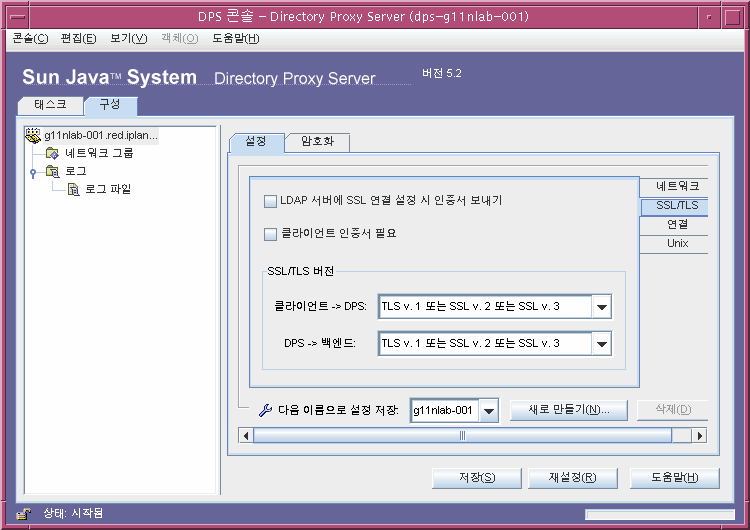Select 로그 tree item
Viewport: 750px width, 530px height.
pyautogui.click(x=76, y=171)
